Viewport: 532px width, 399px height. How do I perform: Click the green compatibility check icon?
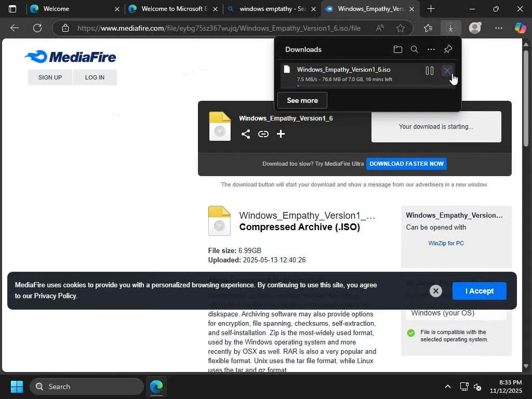coord(411,333)
